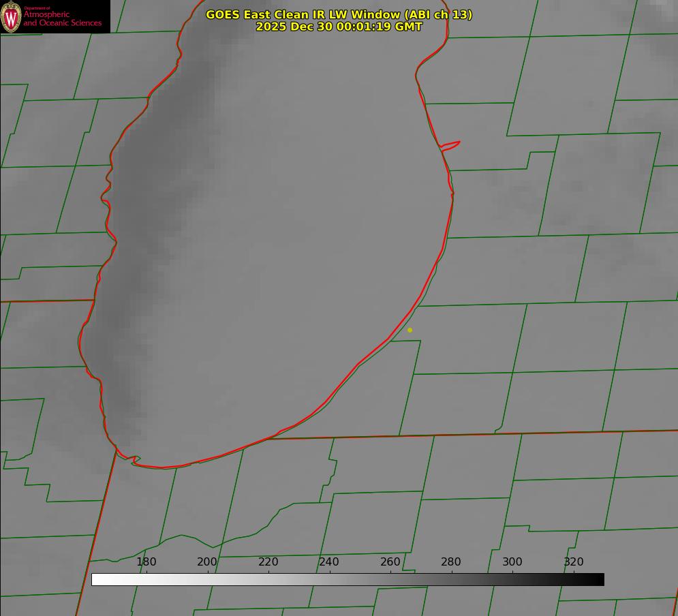Click the 320 colorbar label

tap(574, 561)
